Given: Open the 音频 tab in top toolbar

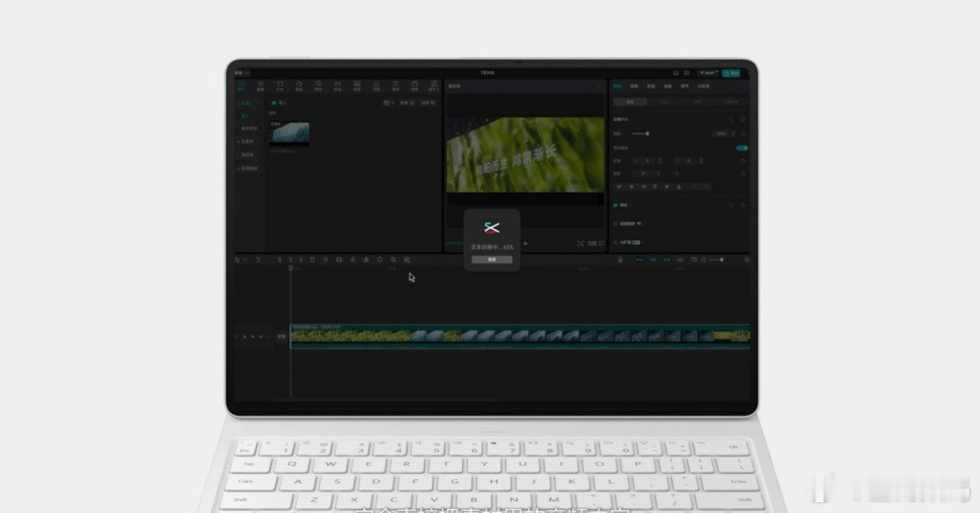Looking at the screenshot, I should tap(260, 86).
